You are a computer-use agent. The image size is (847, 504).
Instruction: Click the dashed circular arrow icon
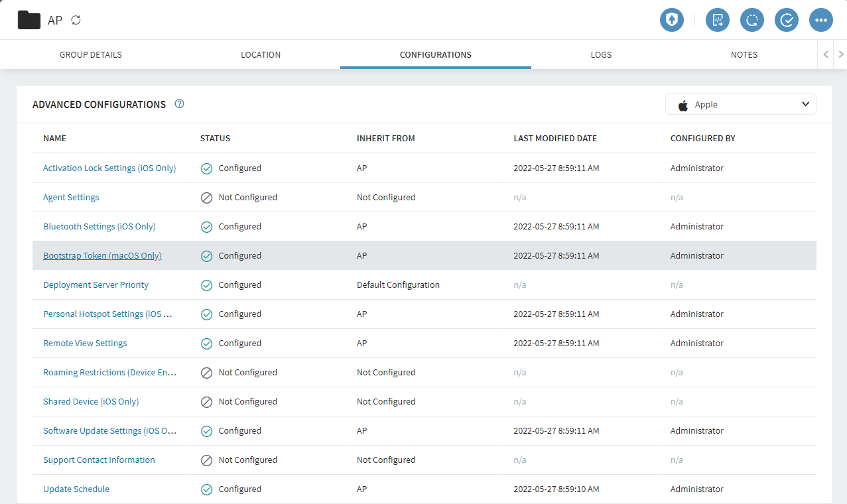pyautogui.click(x=751, y=20)
